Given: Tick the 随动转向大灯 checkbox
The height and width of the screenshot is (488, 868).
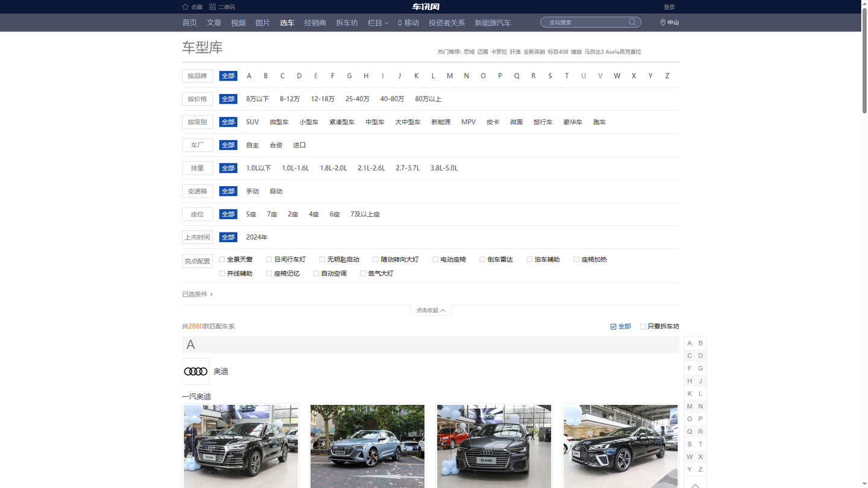Looking at the screenshot, I should 376,260.
